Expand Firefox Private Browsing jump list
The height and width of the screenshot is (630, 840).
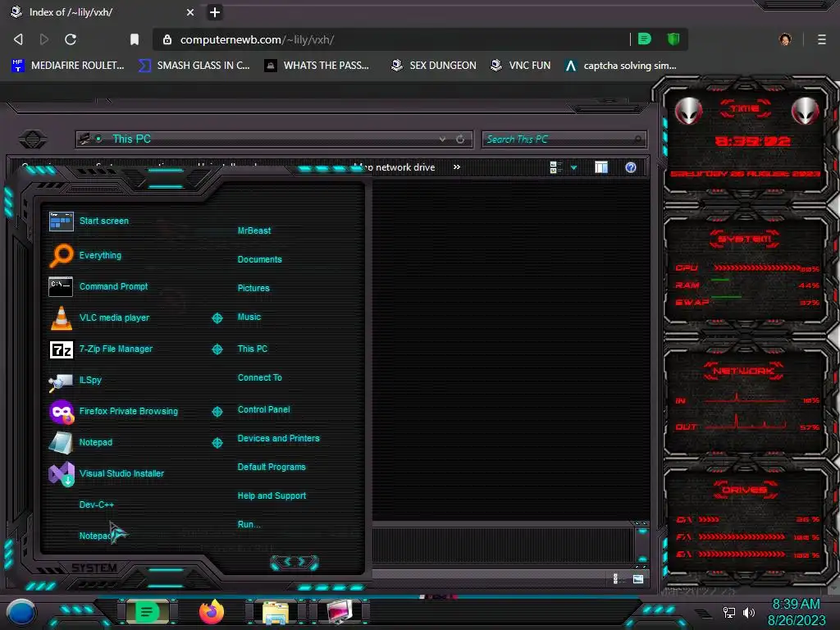[x=217, y=412]
